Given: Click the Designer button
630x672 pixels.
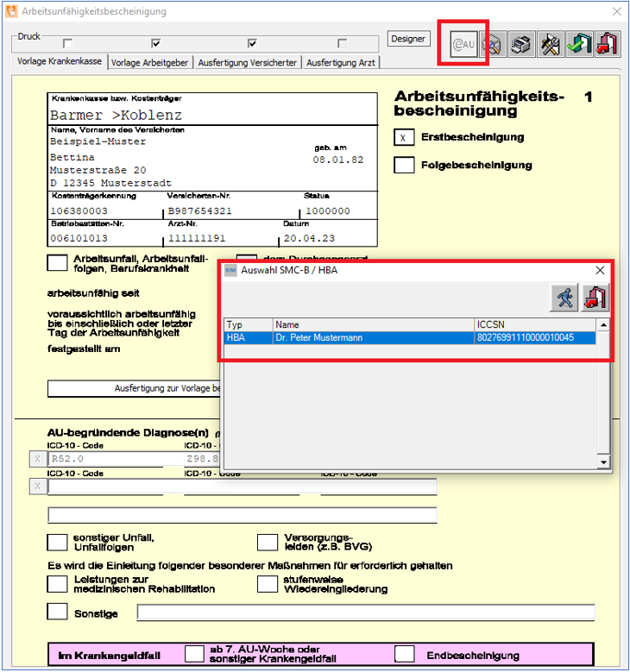Looking at the screenshot, I should (408, 39).
